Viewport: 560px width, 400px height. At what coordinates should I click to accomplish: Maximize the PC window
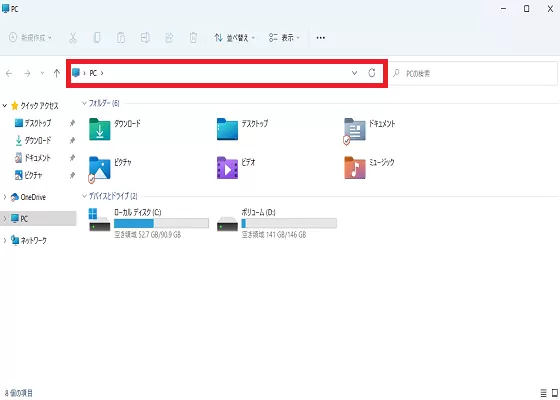click(526, 9)
